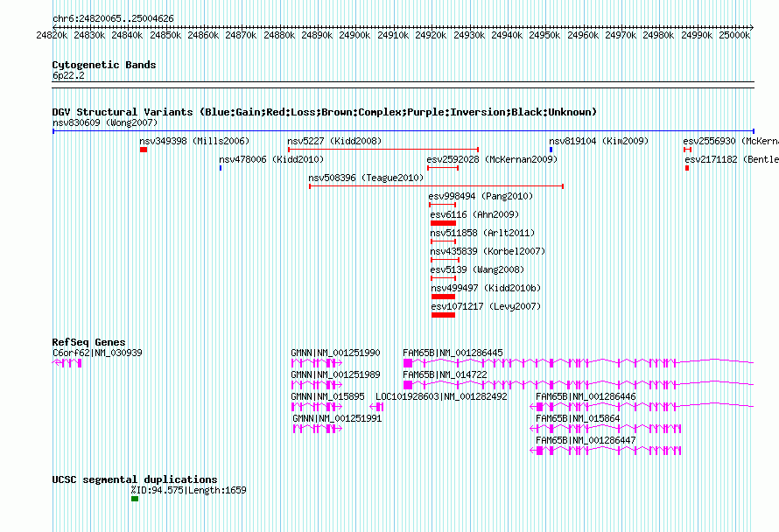The height and width of the screenshot is (532, 779).
Task: Select the RefSeq Genes track title
Action: [89, 342]
